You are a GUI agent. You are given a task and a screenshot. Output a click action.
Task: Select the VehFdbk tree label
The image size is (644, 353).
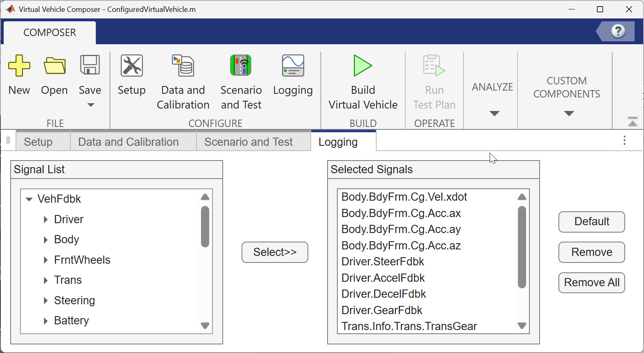coord(59,199)
